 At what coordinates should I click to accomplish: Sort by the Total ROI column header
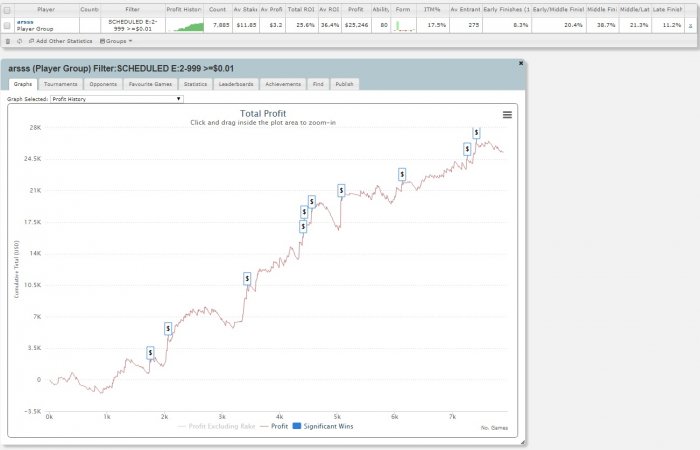click(301, 9)
